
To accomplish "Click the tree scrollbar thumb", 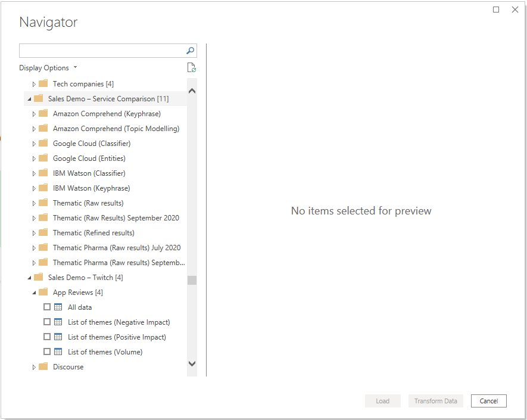I will pyautogui.click(x=192, y=280).
